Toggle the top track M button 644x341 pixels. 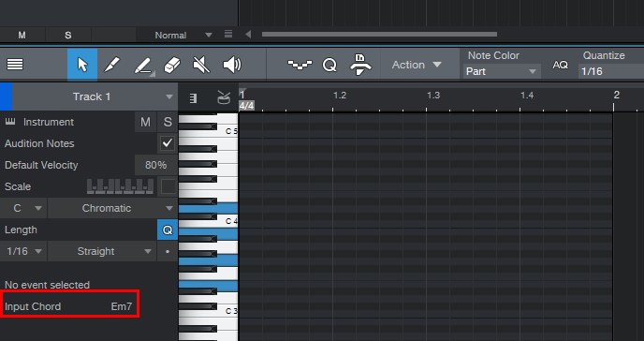click(22, 36)
